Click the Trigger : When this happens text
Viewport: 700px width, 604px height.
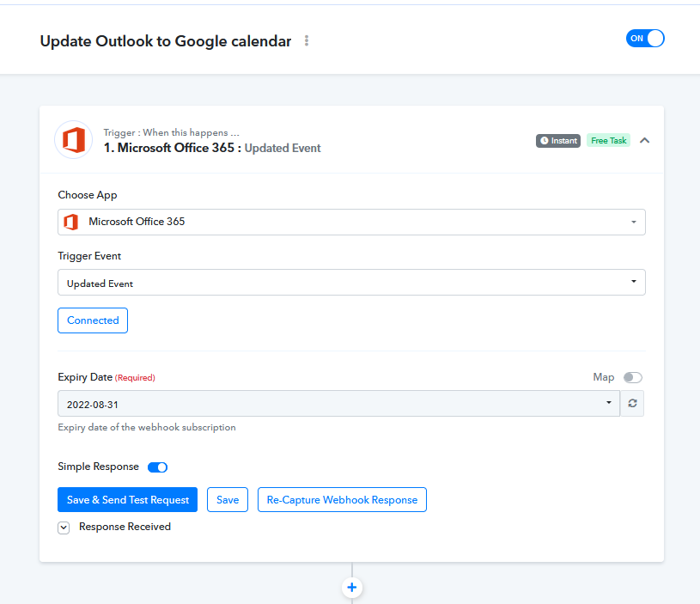(172, 132)
